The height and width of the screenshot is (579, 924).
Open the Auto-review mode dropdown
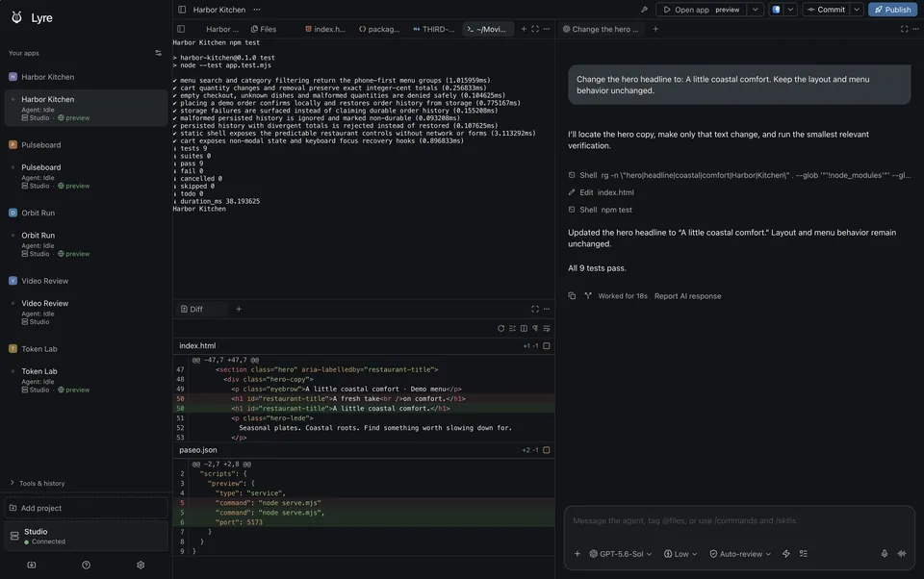pos(740,554)
